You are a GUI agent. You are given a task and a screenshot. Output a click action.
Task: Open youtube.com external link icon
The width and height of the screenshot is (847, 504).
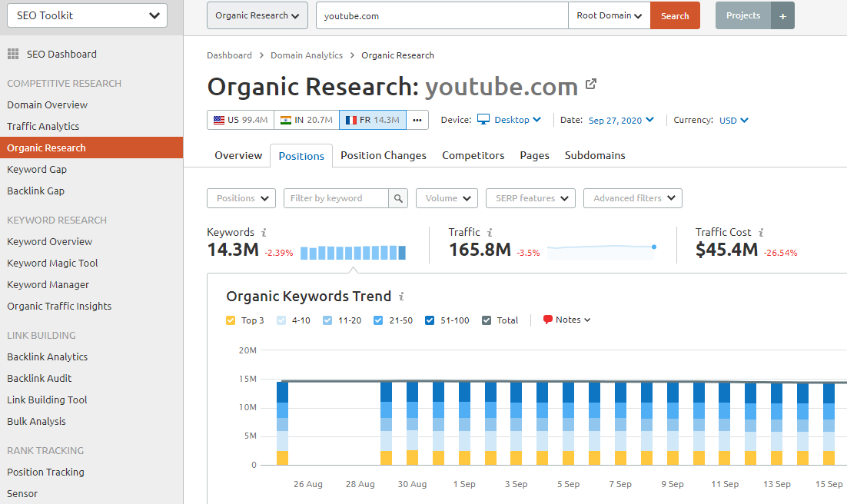click(591, 84)
